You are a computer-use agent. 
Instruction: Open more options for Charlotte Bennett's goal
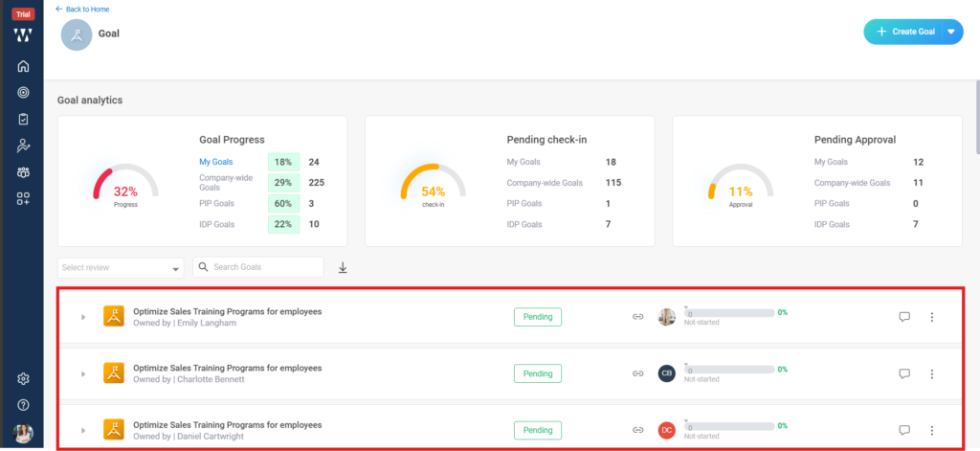click(x=932, y=373)
